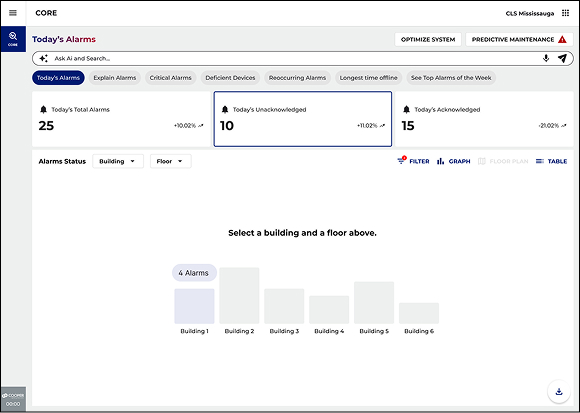Viewport: 580px width, 413px height.
Task: Click the CORE title in header
Action: (x=46, y=13)
